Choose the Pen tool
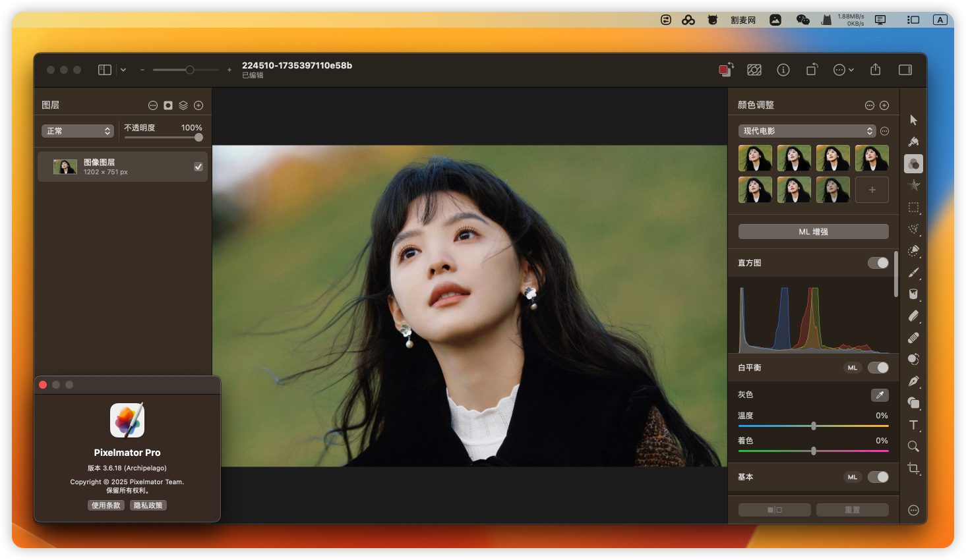Screen dimensions: 966x560 tap(913, 381)
